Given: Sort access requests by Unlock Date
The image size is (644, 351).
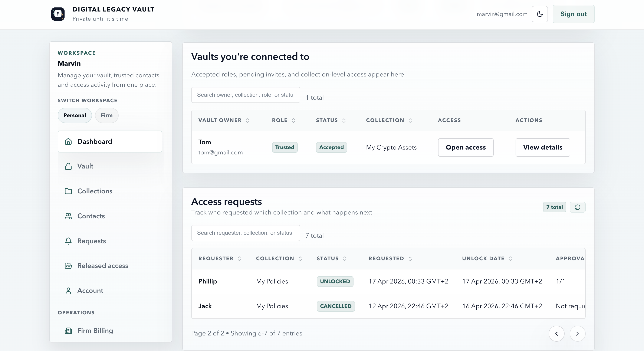Looking at the screenshot, I should coord(487,259).
